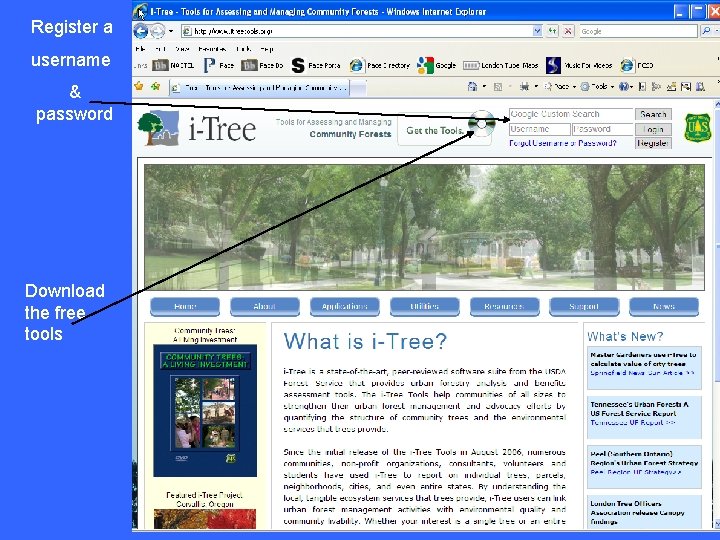Image resolution: width=720 pixels, height=540 pixels.
Task: Expand the address bar URL dropdown
Action: 537,31
